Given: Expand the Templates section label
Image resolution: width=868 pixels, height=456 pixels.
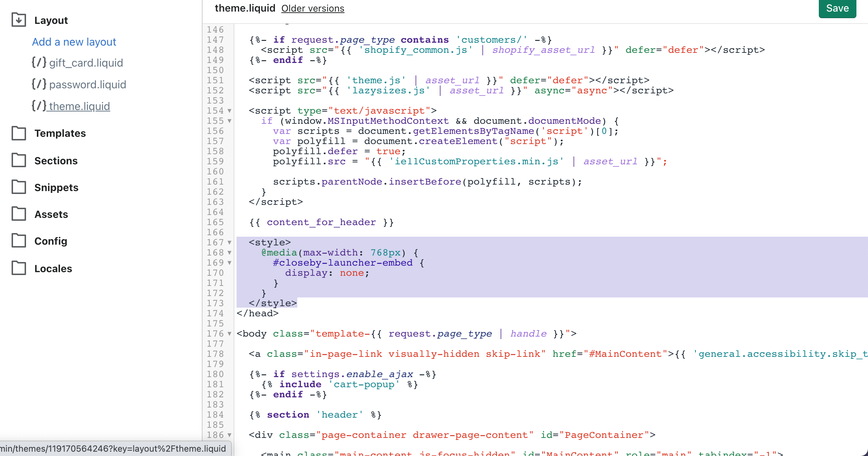Looking at the screenshot, I should click(x=60, y=133).
